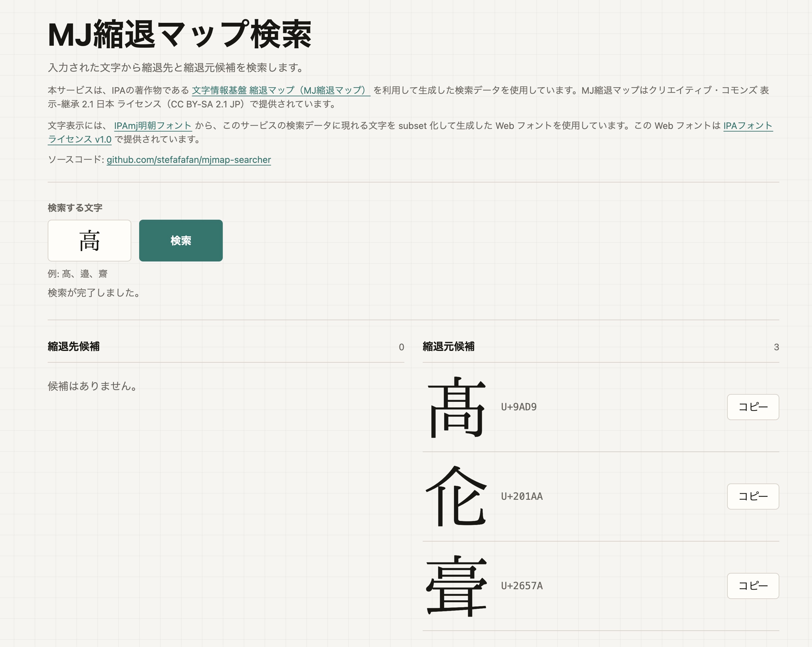Click the green 検索 search button

point(181,241)
